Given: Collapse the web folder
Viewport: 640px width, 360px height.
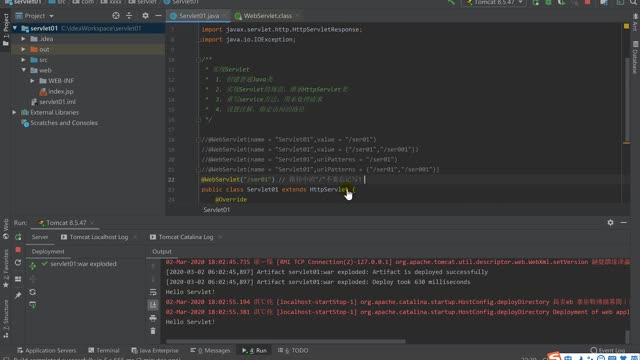Looking at the screenshot, I should click(x=23, y=70).
